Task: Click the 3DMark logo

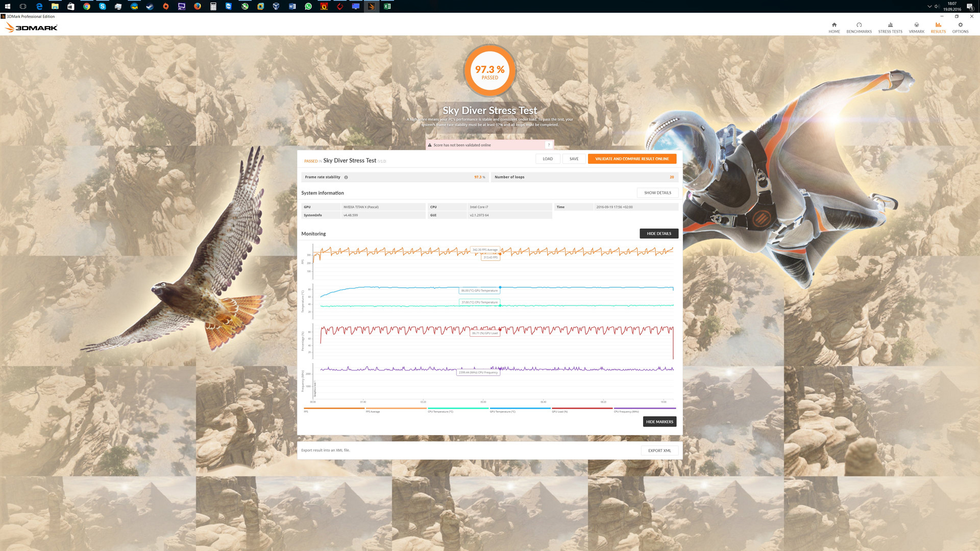Action: coord(31,28)
